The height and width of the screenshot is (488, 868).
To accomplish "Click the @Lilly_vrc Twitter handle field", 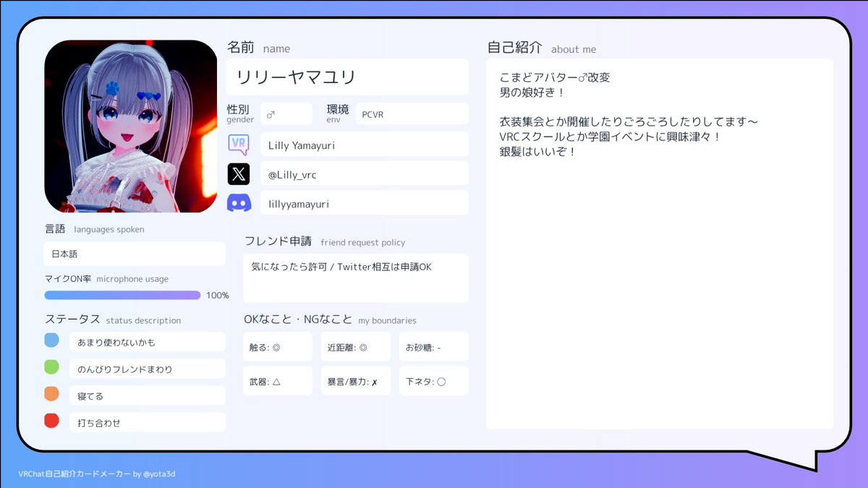I will pyautogui.click(x=364, y=174).
